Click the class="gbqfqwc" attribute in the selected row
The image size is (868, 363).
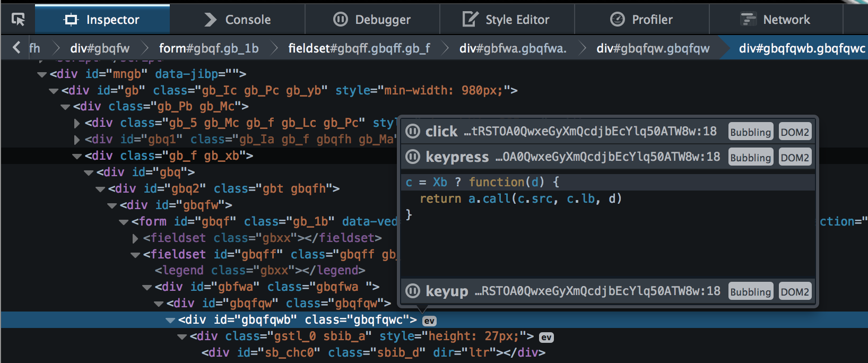point(357,320)
